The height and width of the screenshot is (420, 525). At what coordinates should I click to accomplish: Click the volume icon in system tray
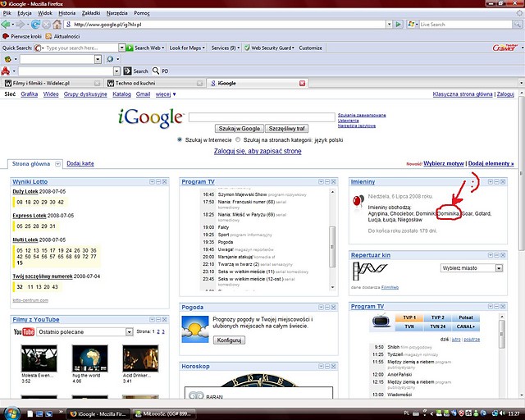(x=502, y=413)
